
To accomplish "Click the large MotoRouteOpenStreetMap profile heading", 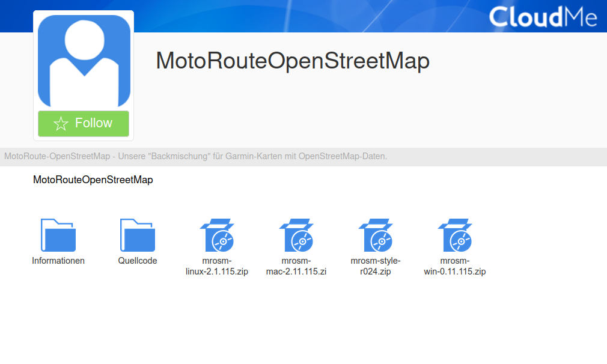I will click(x=293, y=61).
